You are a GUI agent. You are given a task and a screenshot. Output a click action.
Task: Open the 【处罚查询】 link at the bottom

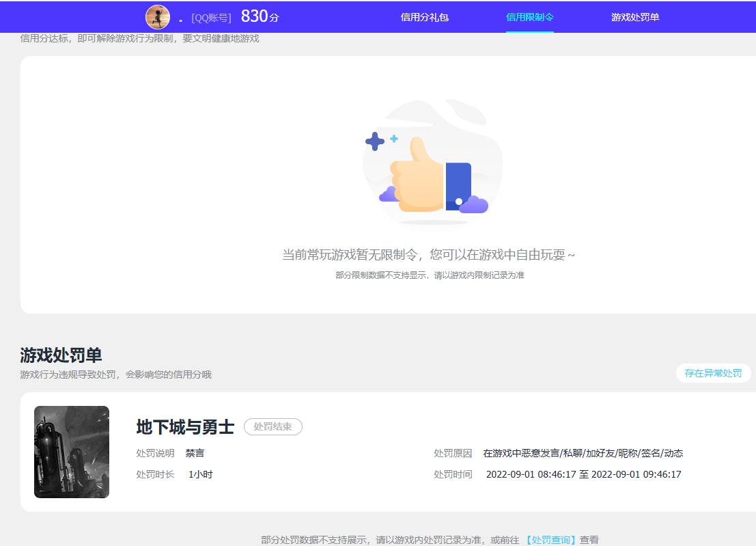tap(551, 539)
